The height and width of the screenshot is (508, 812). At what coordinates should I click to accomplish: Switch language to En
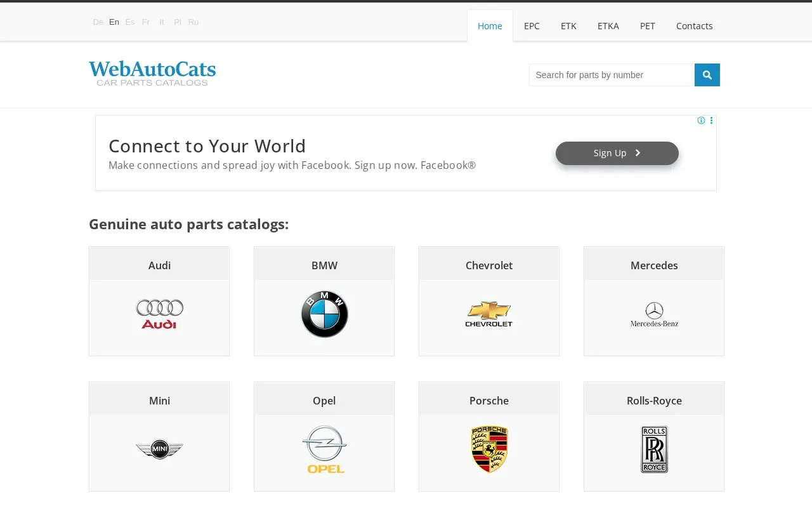point(114,22)
